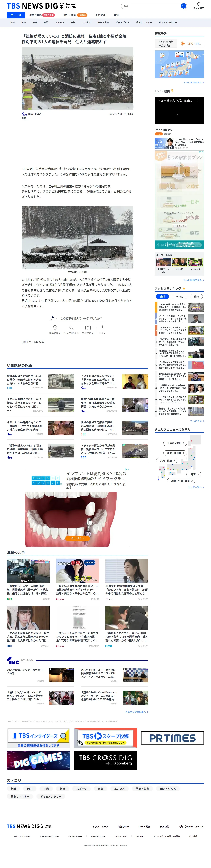Viewport: 211px width, 868px height.
Task: Click the TBSスクープ投稿 banner
Action: pos(105,738)
